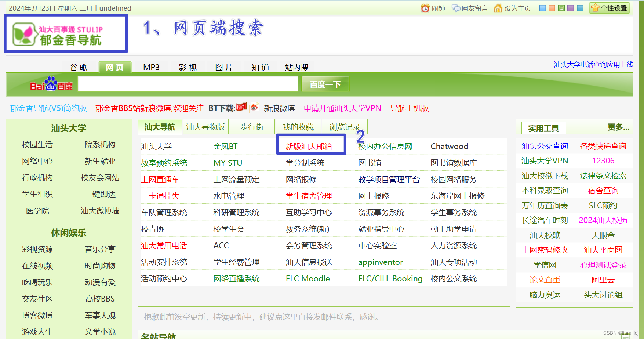The width and height of the screenshot is (644, 339).
Task: Select the 步行街 tab
Action: tap(252, 127)
